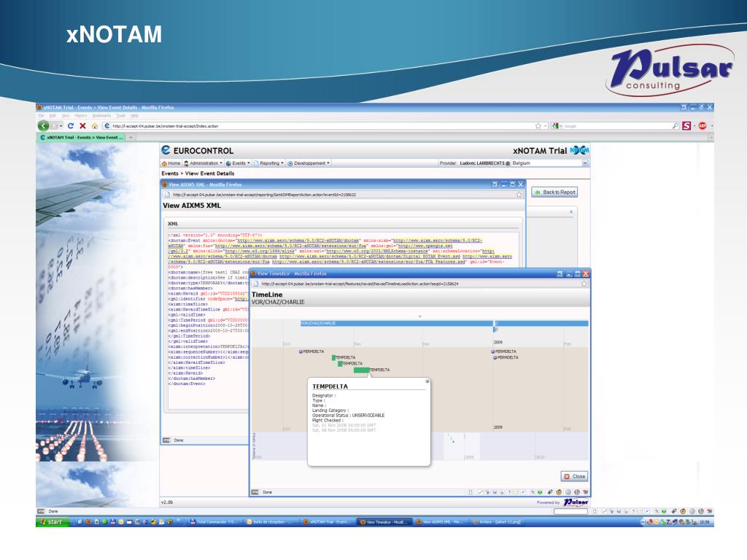Open a new browser tab

[x=131, y=137]
